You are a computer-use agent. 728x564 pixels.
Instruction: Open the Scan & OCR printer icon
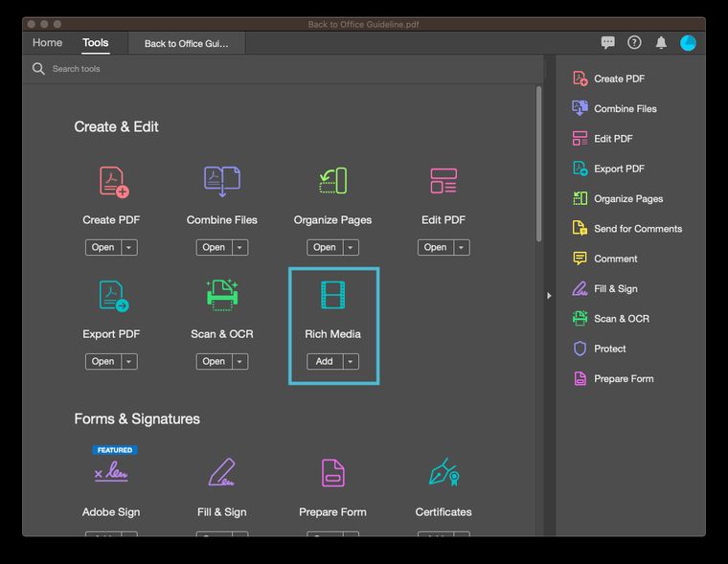coord(222,296)
